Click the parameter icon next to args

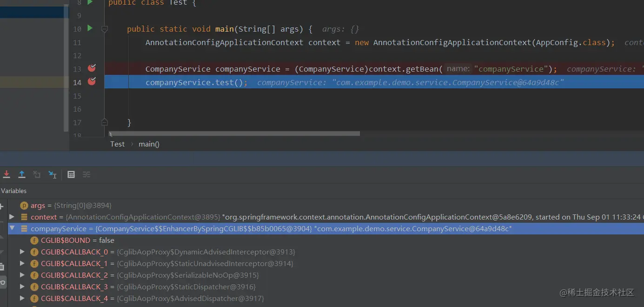pyautogui.click(x=24, y=205)
